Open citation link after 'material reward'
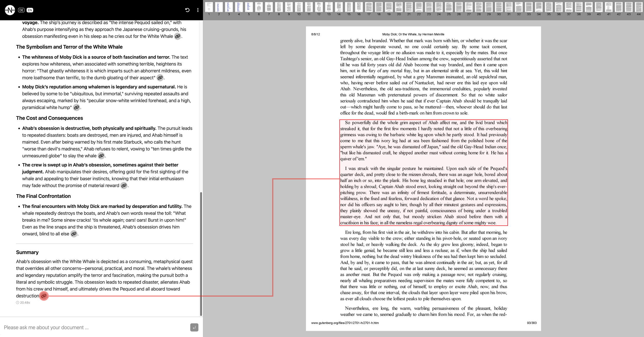This screenshot has height=337, width=644. click(124, 186)
